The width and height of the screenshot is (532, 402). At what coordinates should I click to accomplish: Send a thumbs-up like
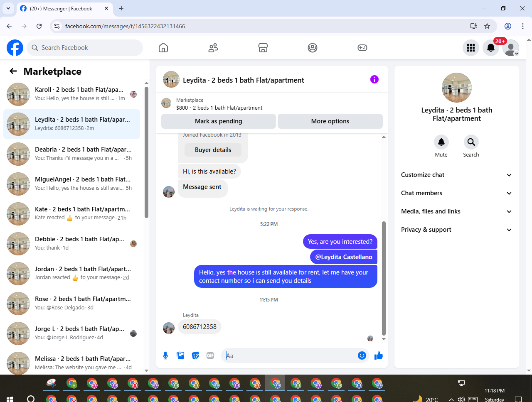tap(379, 355)
